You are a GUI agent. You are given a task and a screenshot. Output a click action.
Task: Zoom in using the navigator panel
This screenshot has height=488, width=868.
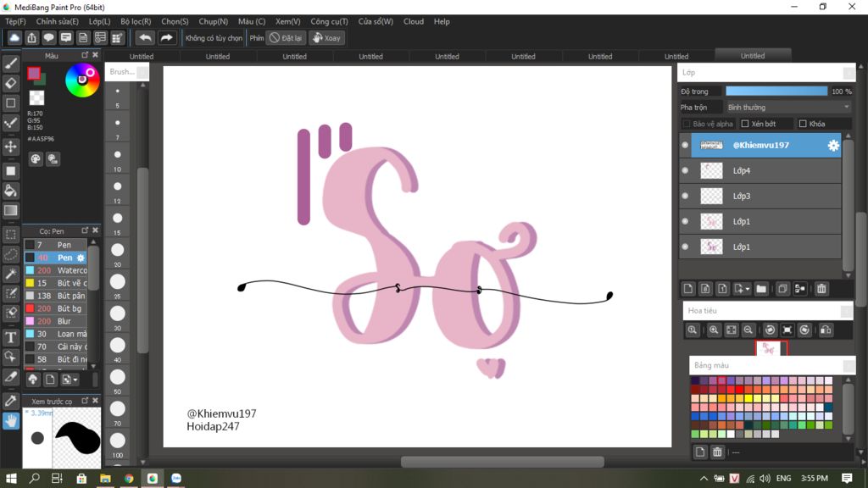[x=714, y=330]
